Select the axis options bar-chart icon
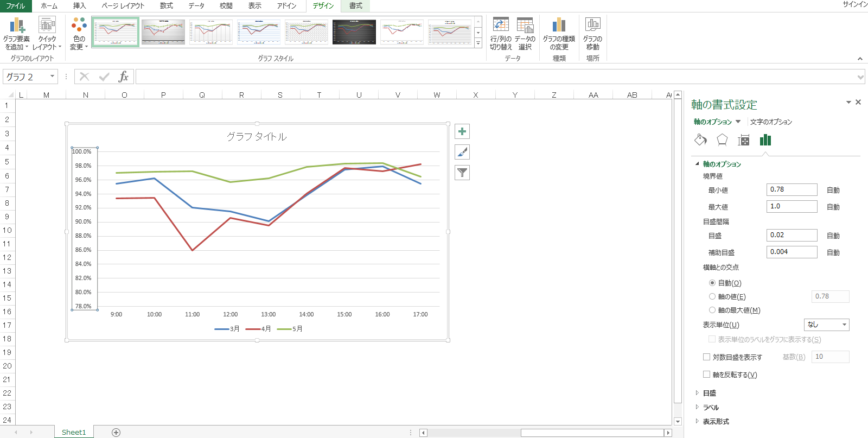The height and width of the screenshot is (438, 868). [765, 140]
